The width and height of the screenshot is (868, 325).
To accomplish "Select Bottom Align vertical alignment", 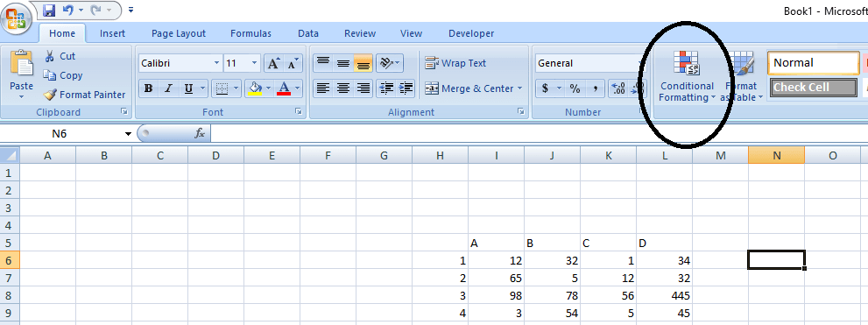I will (x=363, y=63).
